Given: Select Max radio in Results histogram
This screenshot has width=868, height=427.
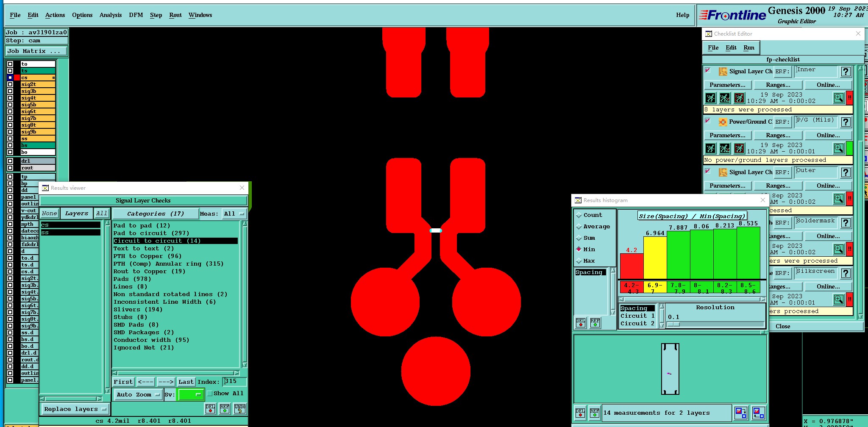Looking at the screenshot, I should click(579, 261).
